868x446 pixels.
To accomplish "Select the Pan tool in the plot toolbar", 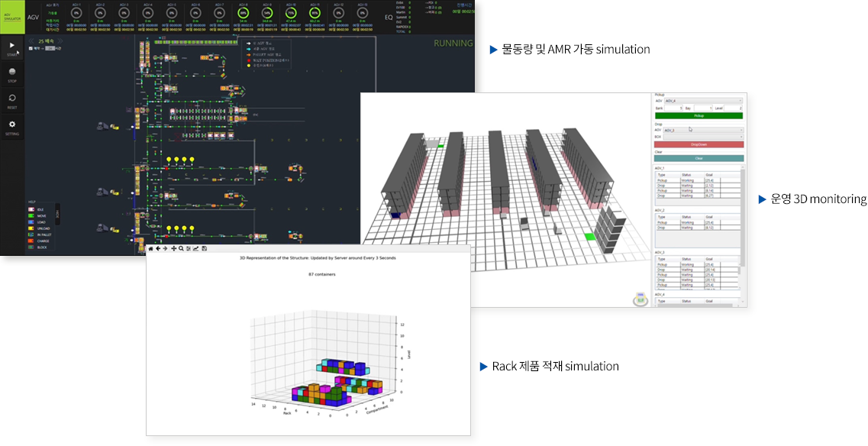I will (x=174, y=249).
